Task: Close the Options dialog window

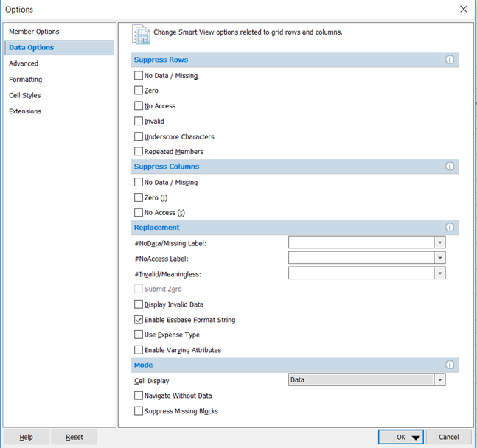Action: click(x=463, y=10)
